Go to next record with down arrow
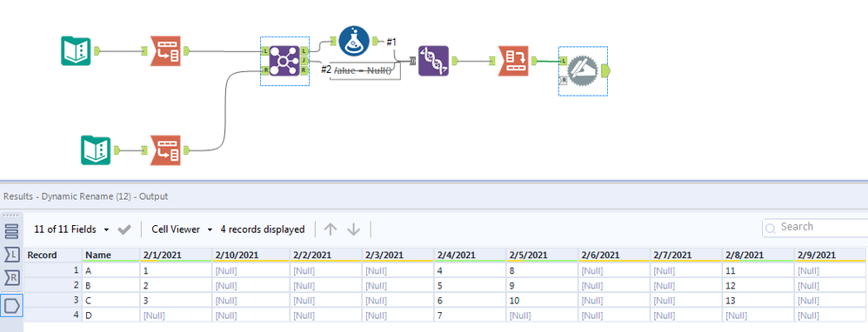The width and height of the screenshot is (868, 332). 353,229
